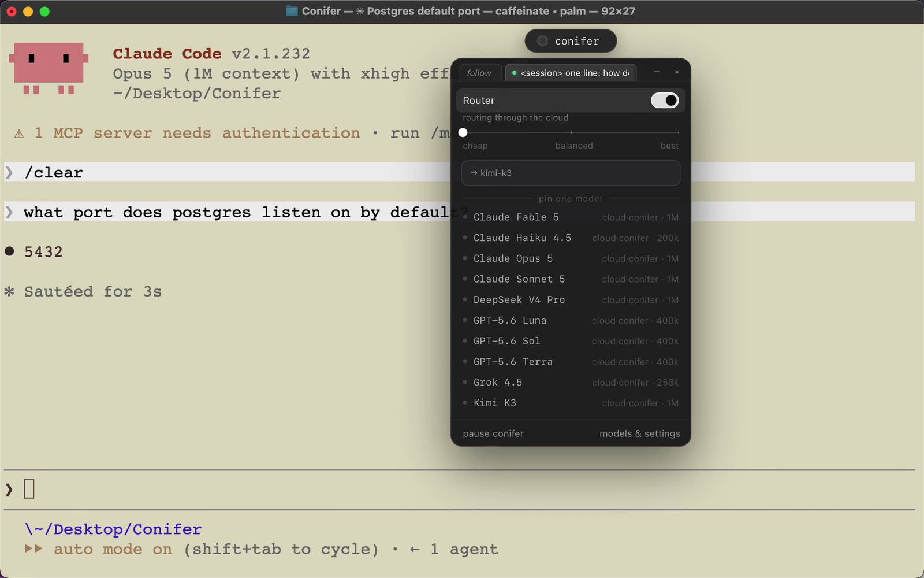Click the 'what port does postgres' prompt line
Image resolution: width=924 pixels, height=578 pixels.
pos(459,212)
